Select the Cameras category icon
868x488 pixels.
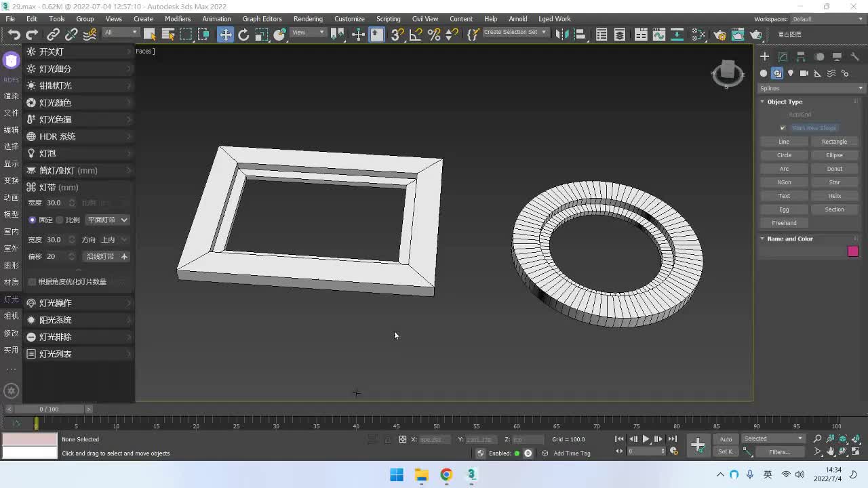pyautogui.click(x=804, y=73)
